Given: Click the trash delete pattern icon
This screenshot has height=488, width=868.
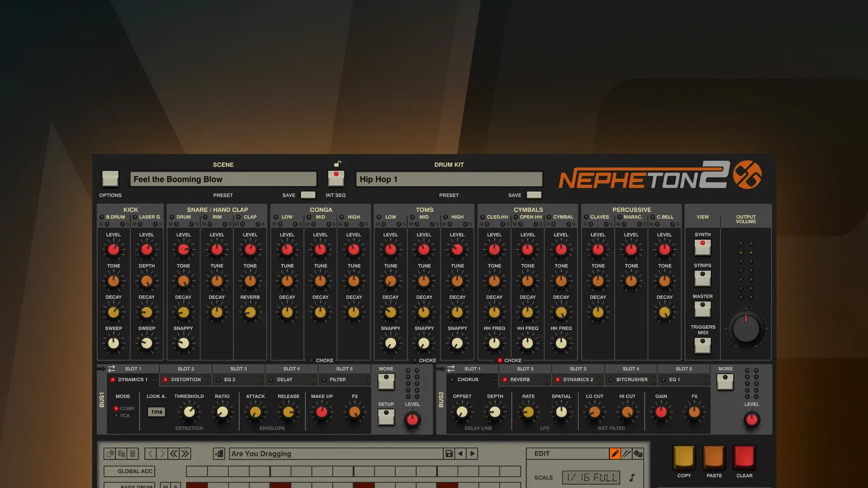Looking at the screenshot, I should coord(132,453).
